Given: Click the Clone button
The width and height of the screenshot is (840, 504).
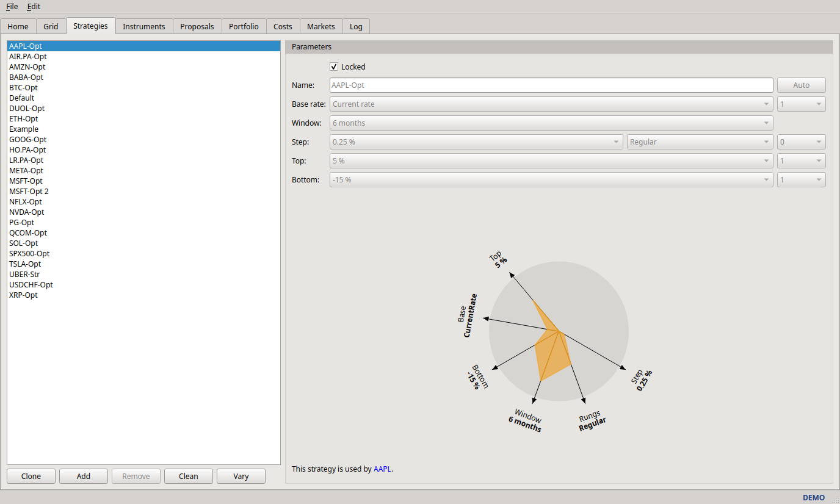Looking at the screenshot, I should [31, 476].
